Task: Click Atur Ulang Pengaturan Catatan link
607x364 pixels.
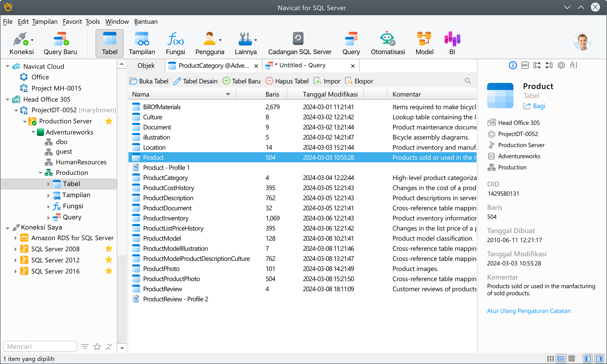Action: (x=529, y=311)
